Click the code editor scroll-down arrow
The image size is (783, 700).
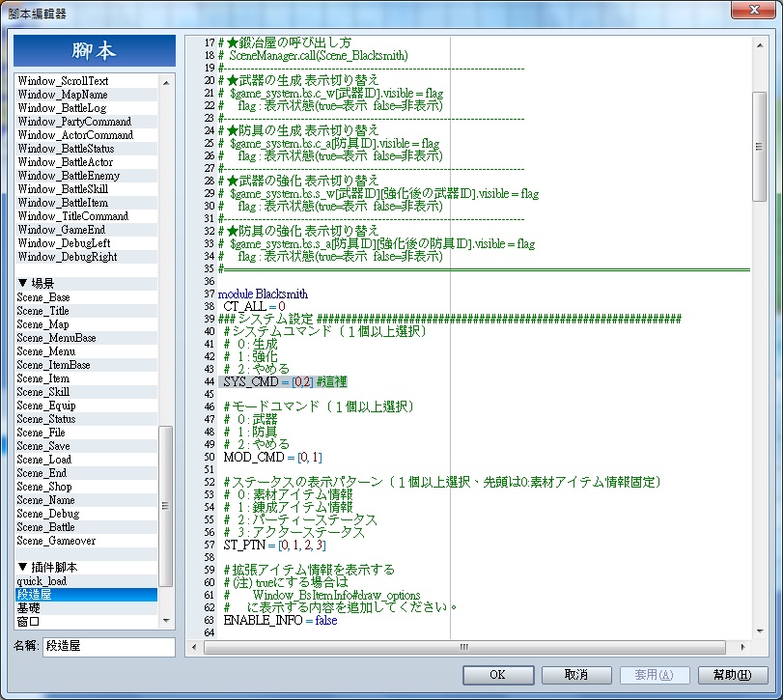click(x=760, y=631)
